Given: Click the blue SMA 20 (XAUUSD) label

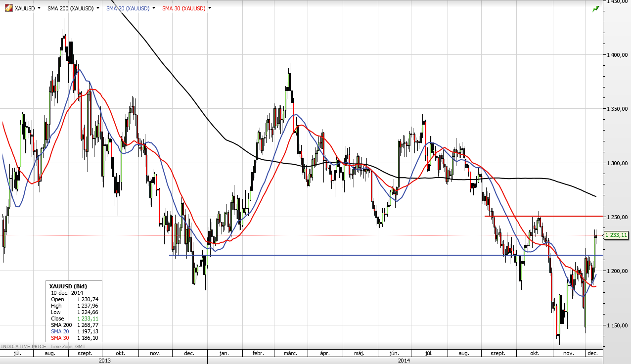Looking at the screenshot, I should tap(128, 8).
